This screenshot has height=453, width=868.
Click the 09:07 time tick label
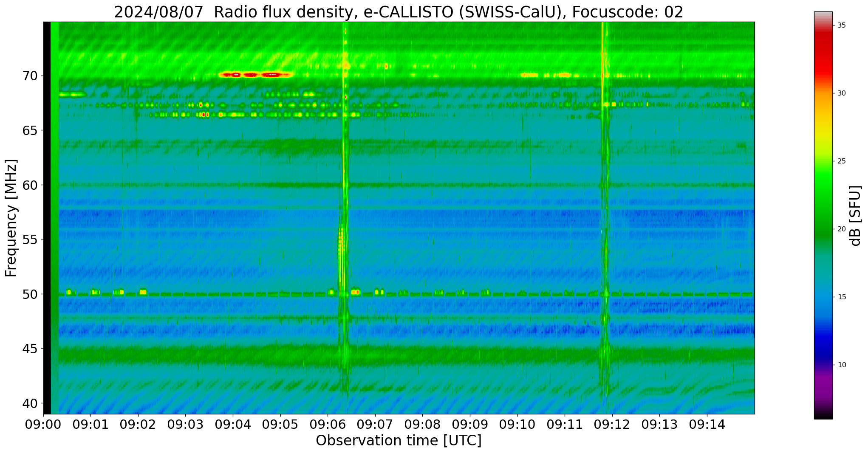tap(375, 424)
